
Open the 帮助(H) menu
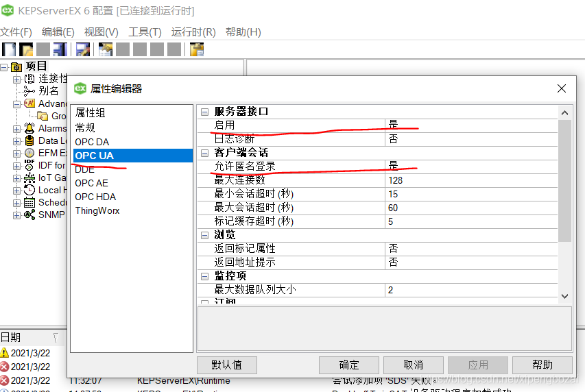243,32
